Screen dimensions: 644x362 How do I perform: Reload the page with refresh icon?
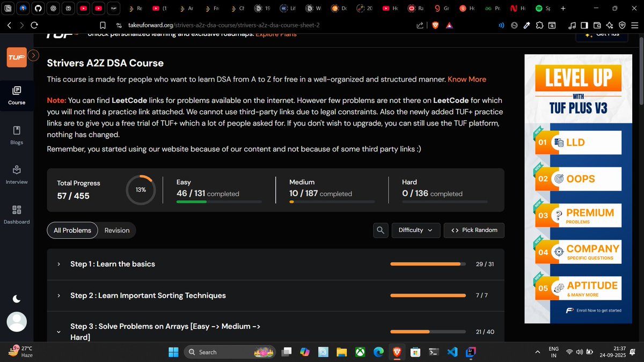pos(34,25)
